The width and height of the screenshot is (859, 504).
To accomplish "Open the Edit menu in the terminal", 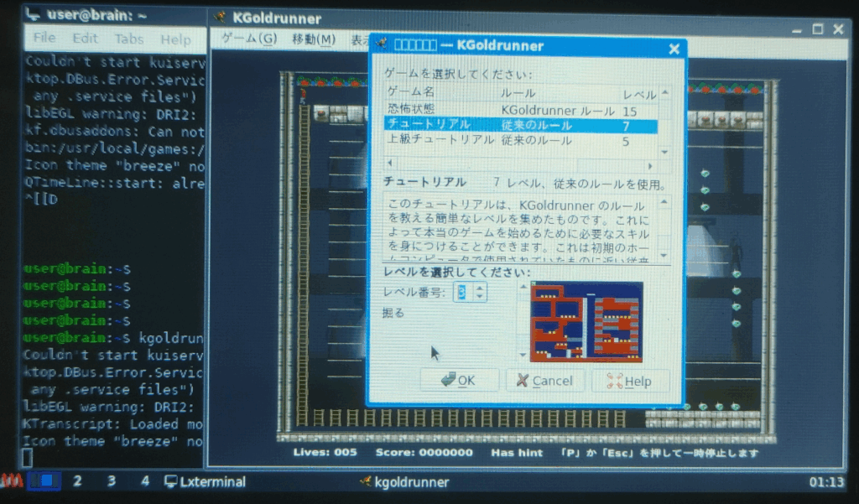I will (x=85, y=39).
